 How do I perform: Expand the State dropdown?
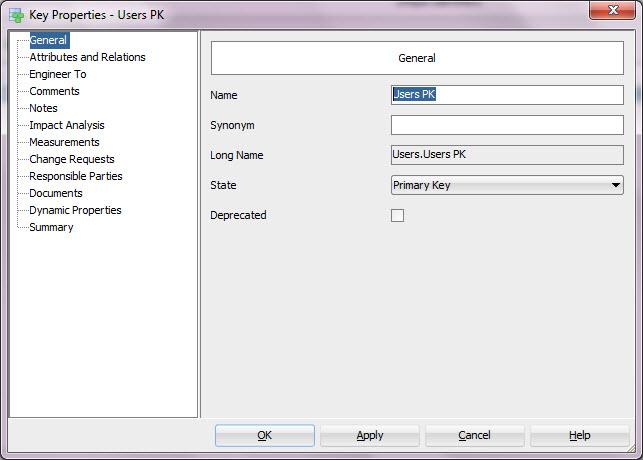point(615,185)
